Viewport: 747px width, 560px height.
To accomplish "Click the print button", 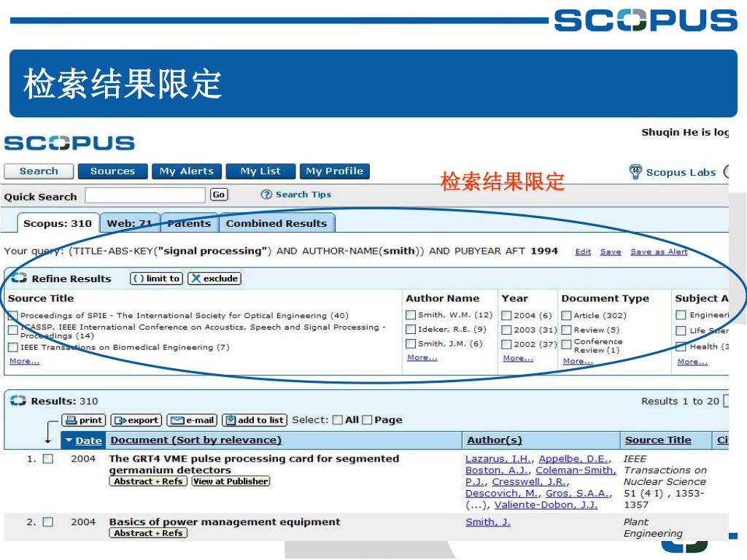I will (x=84, y=420).
